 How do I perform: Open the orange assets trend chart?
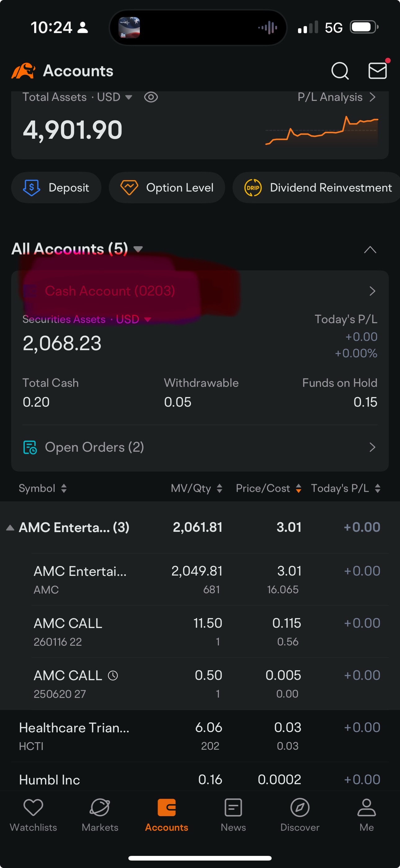[322, 131]
